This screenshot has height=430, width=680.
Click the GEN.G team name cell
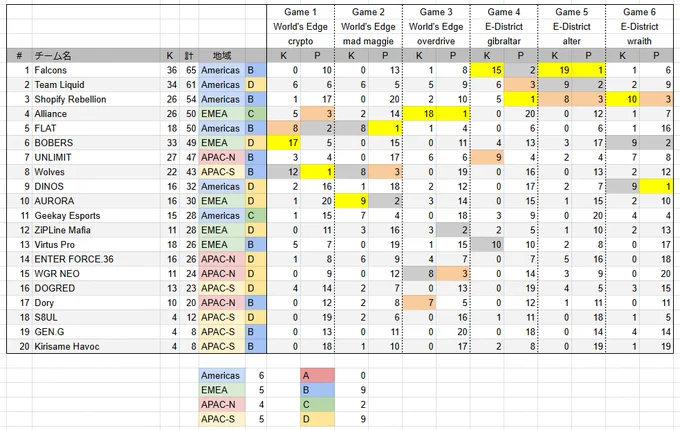click(x=96, y=332)
